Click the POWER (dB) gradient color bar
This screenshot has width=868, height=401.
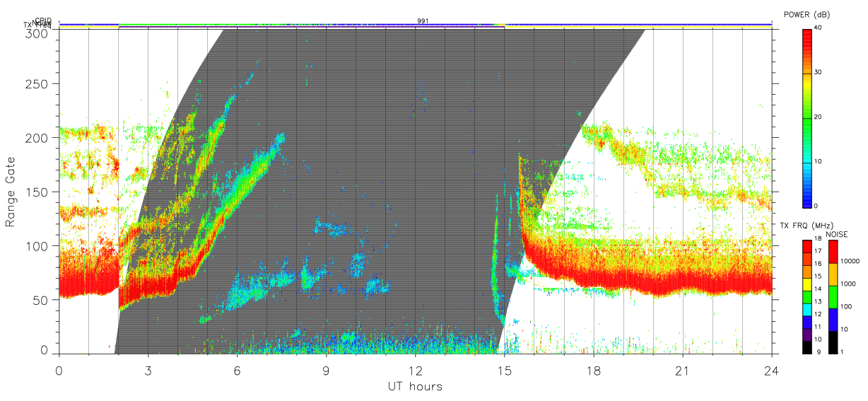pyautogui.click(x=807, y=117)
